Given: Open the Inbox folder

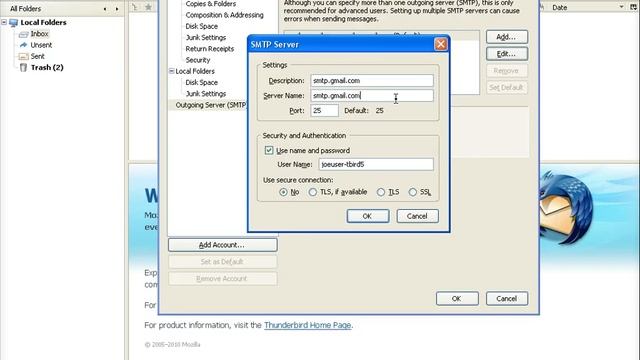Looking at the screenshot, I should click(40, 33).
